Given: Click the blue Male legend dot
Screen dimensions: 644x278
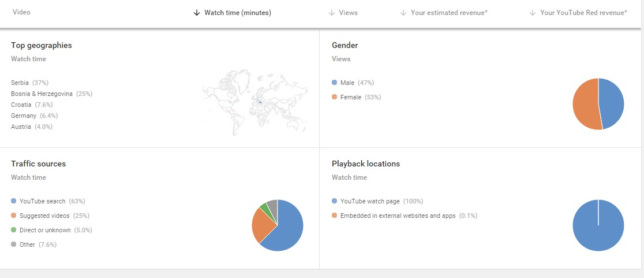Looking at the screenshot, I should [335, 83].
